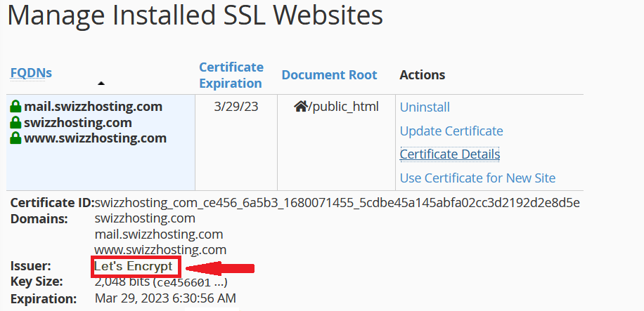Toggle the Certificate Details link
This screenshot has height=311, width=644.
pyautogui.click(x=450, y=154)
